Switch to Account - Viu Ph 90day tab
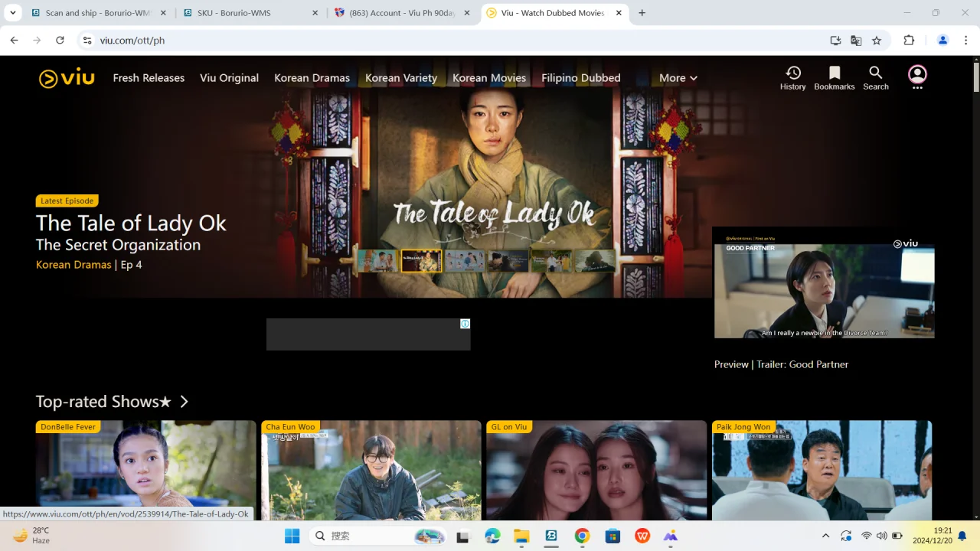980x551 pixels. point(403,13)
